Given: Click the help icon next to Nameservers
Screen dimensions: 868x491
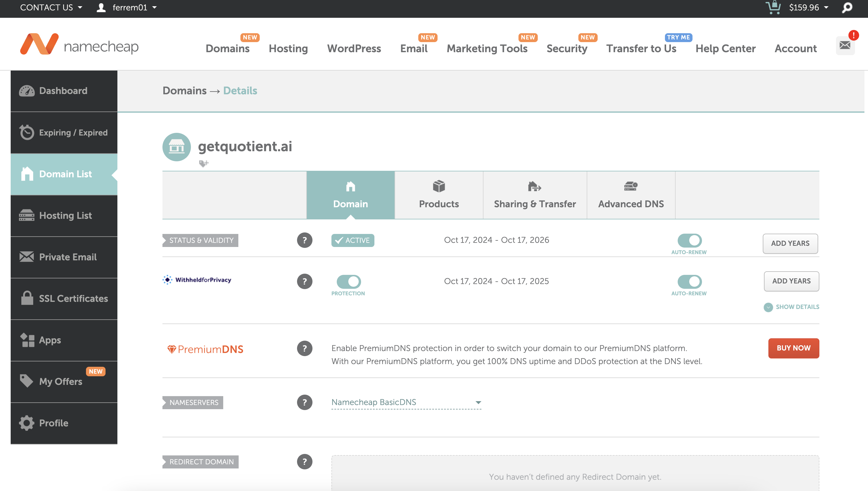Looking at the screenshot, I should coord(305,402).
